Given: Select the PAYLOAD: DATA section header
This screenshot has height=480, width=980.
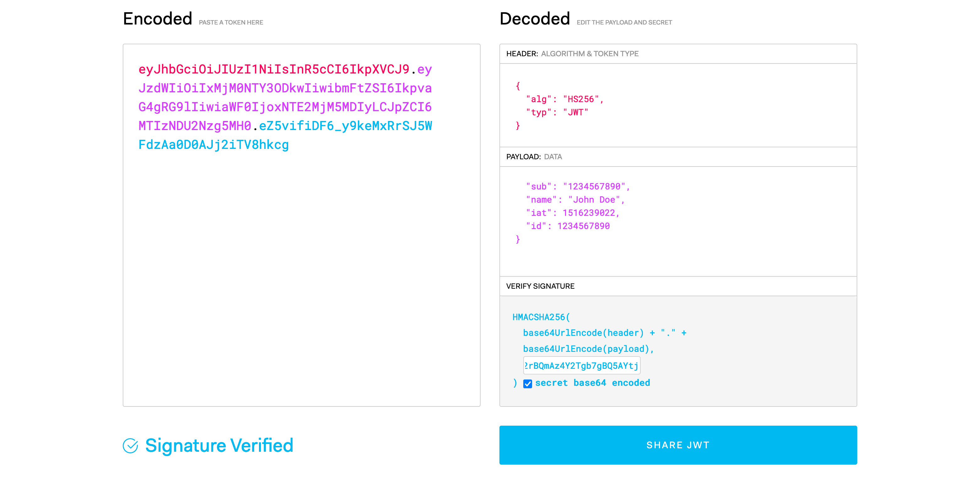Looking at the screenshot, I should tap(534, 156).
